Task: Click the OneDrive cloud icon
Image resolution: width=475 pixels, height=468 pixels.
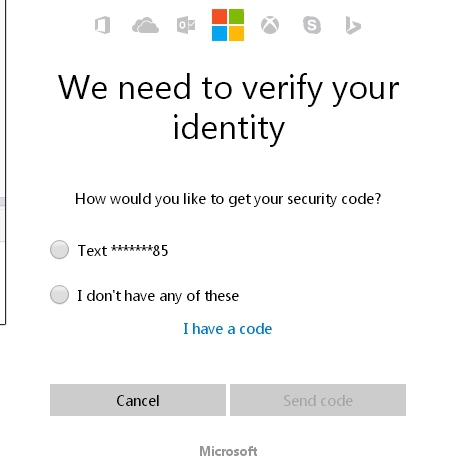Action: pos(145,26)
